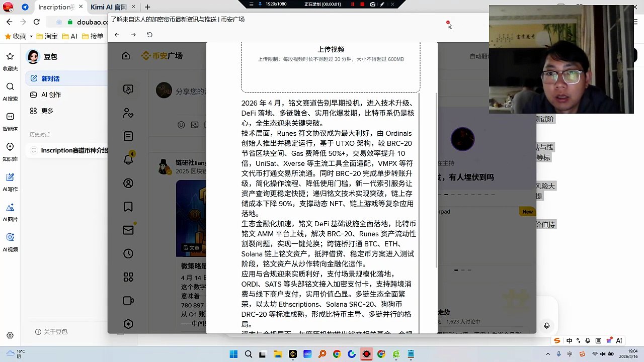Open the following (person with heart) sidebar icon
Screen dimensions: 644x362
128,113
